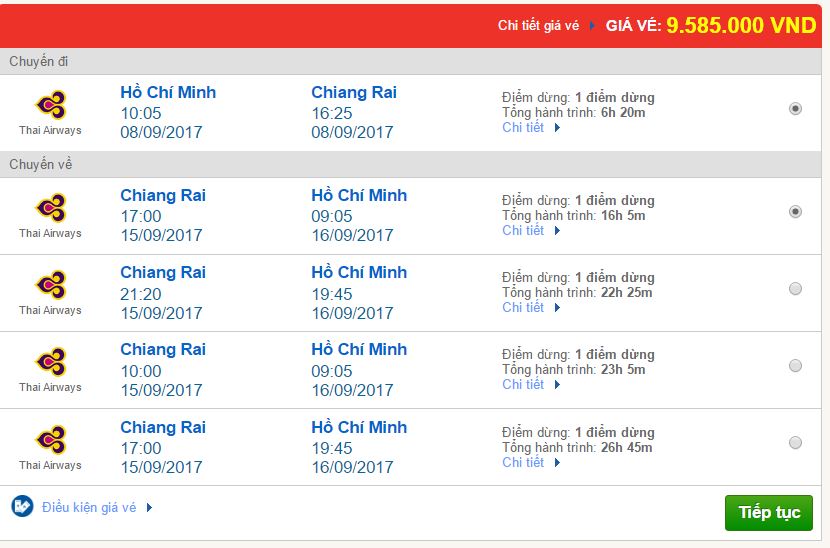The width and height of the screenshot is (830, 548).
Task: Click the Thai Airways logo on the outbound flight
Action: pyautogui.click(x=51, y=104)
